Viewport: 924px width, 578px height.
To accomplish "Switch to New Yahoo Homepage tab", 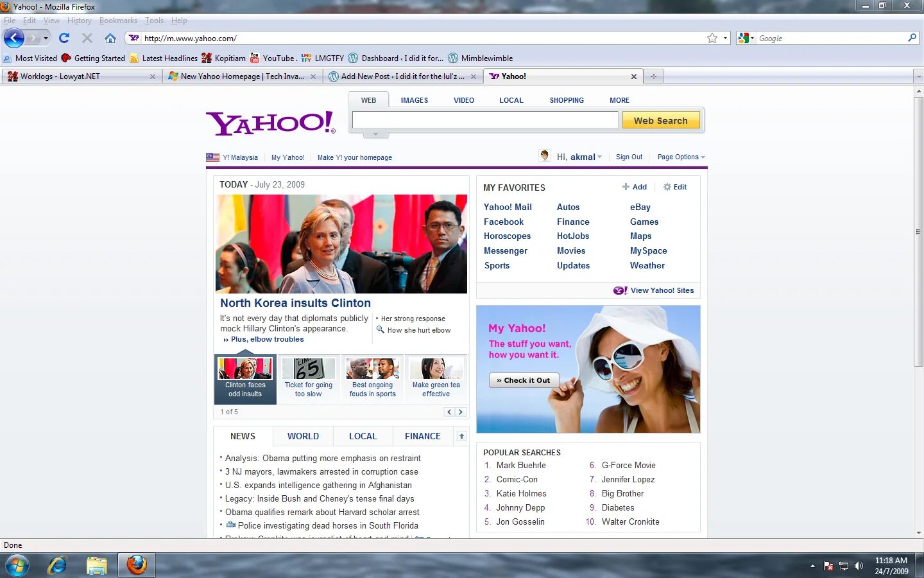I will coord(242,76).
